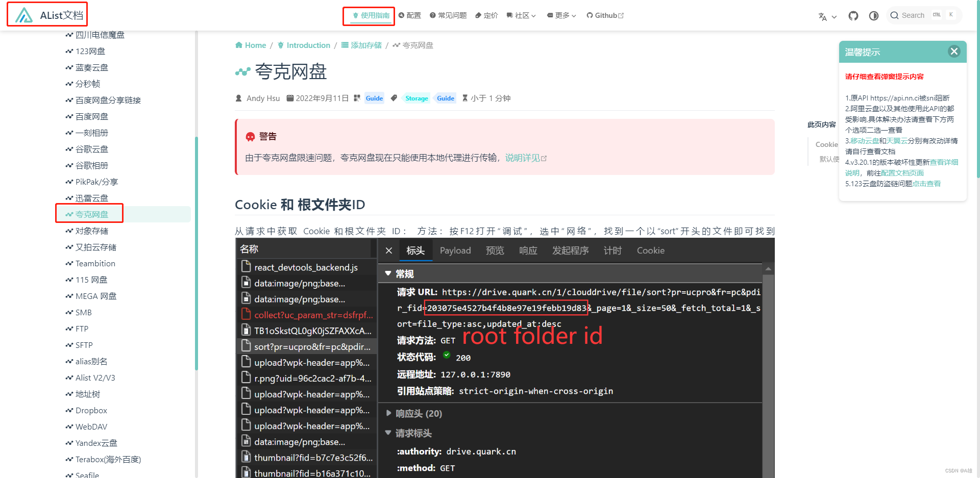Expand the 更多 dropdown menu
Screen dimensions: 980x478
(561, 16)
